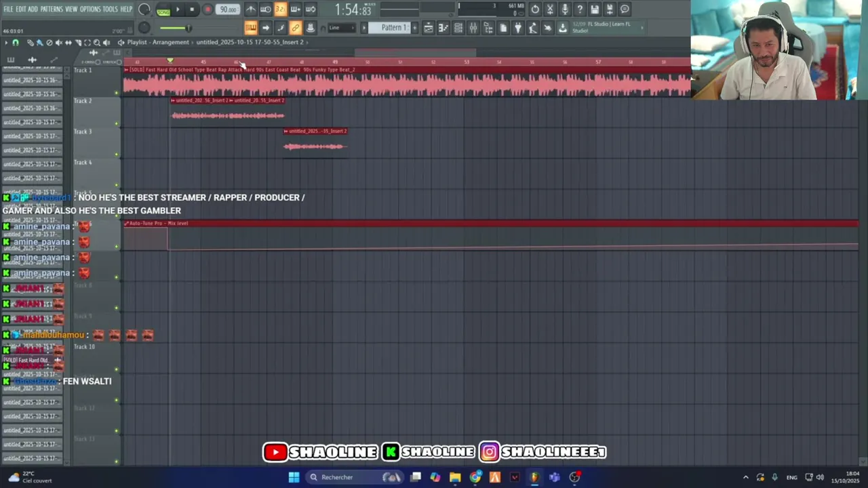Open the Playlist view icon

coord(429,28)
